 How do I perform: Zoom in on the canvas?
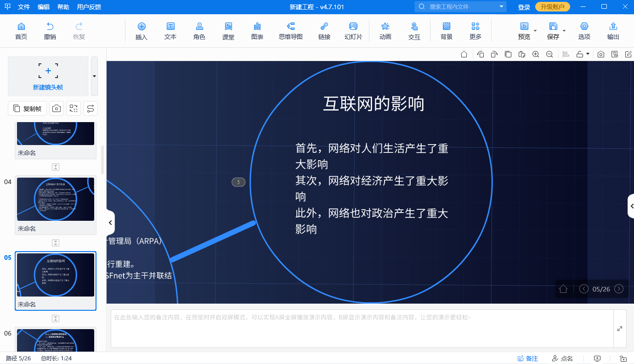pos(536,54)
